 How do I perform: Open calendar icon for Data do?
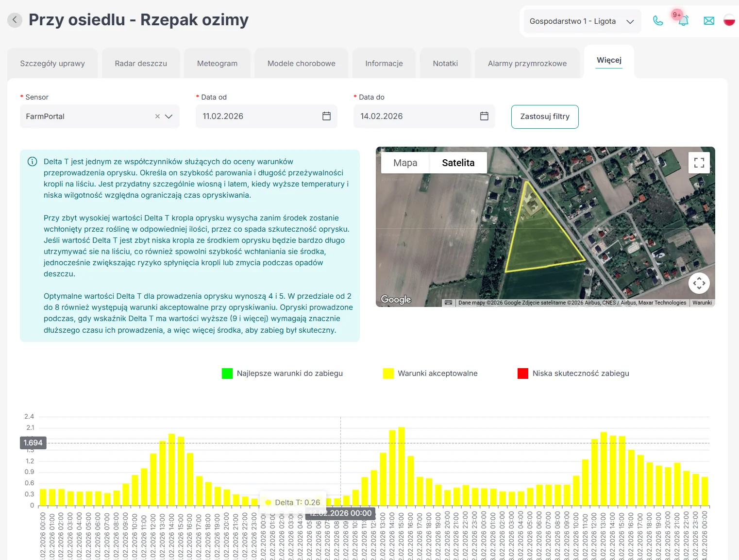[484, 116]
